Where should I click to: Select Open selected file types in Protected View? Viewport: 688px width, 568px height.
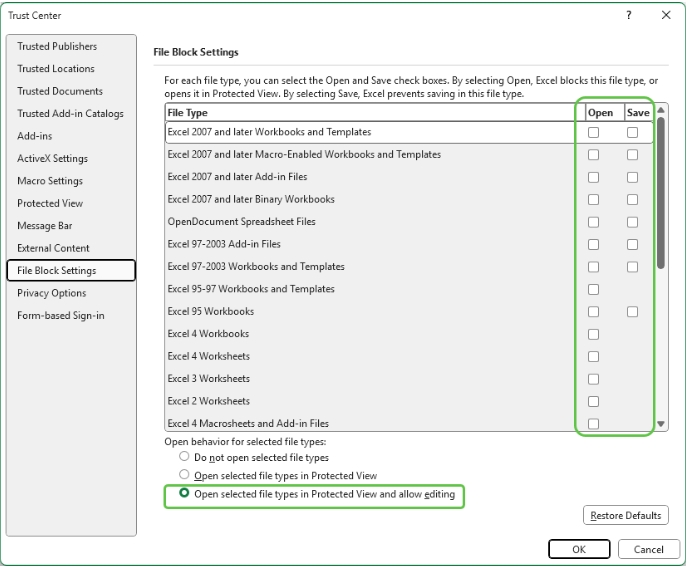(184, 476)
